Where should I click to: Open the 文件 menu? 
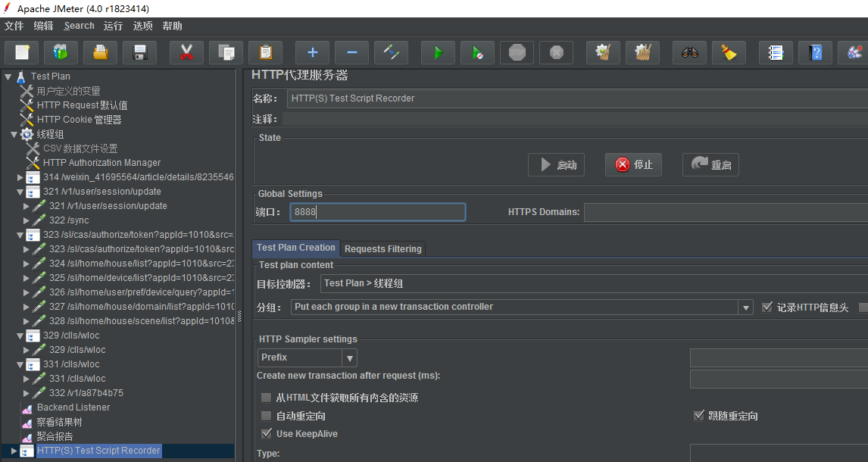(14, 26)
